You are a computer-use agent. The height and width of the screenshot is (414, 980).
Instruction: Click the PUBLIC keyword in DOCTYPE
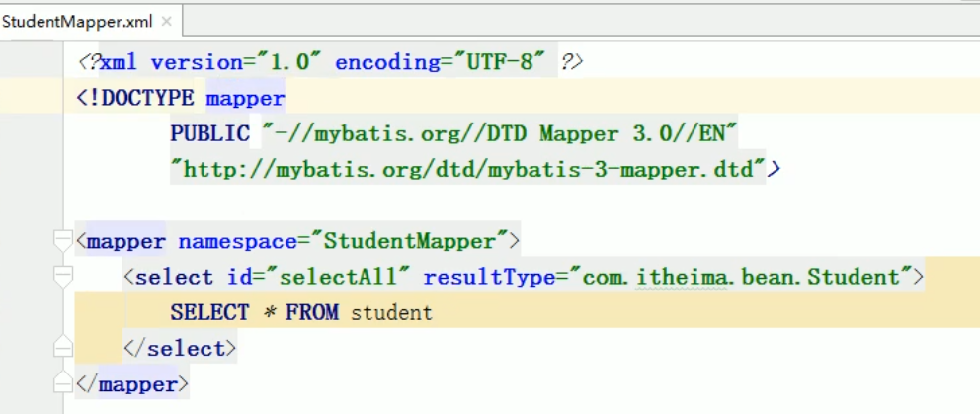[x=210, y=133]
